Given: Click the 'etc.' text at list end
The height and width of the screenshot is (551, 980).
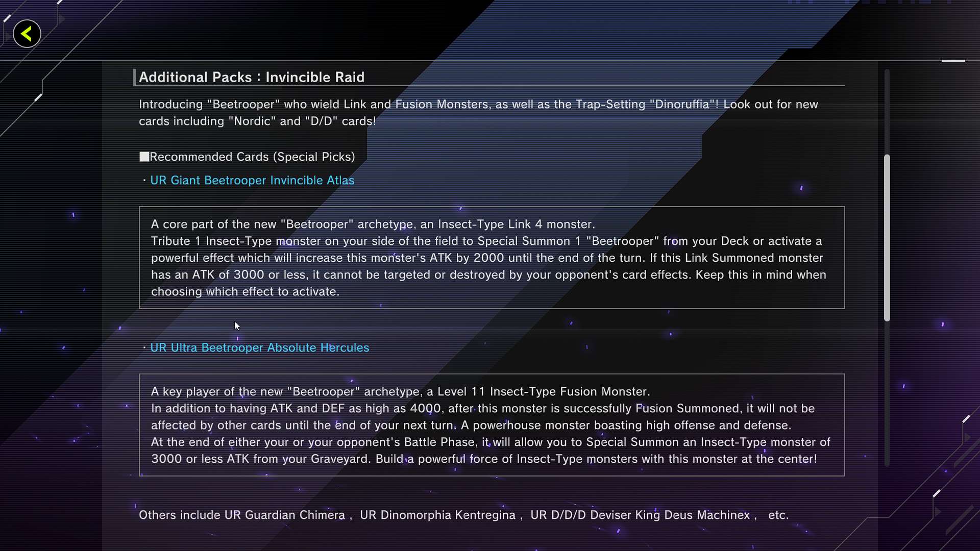Looking at the screenshot, I should point(778,515).
